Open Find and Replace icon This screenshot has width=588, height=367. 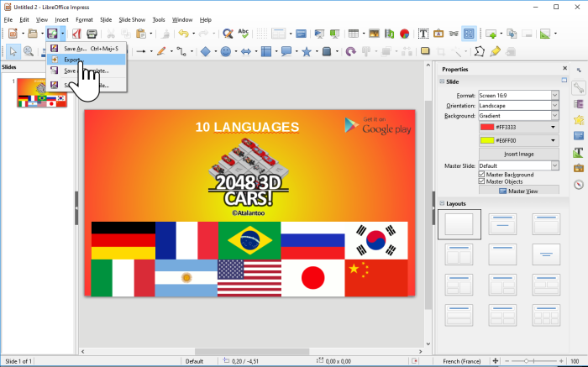[x=228, y=34]
